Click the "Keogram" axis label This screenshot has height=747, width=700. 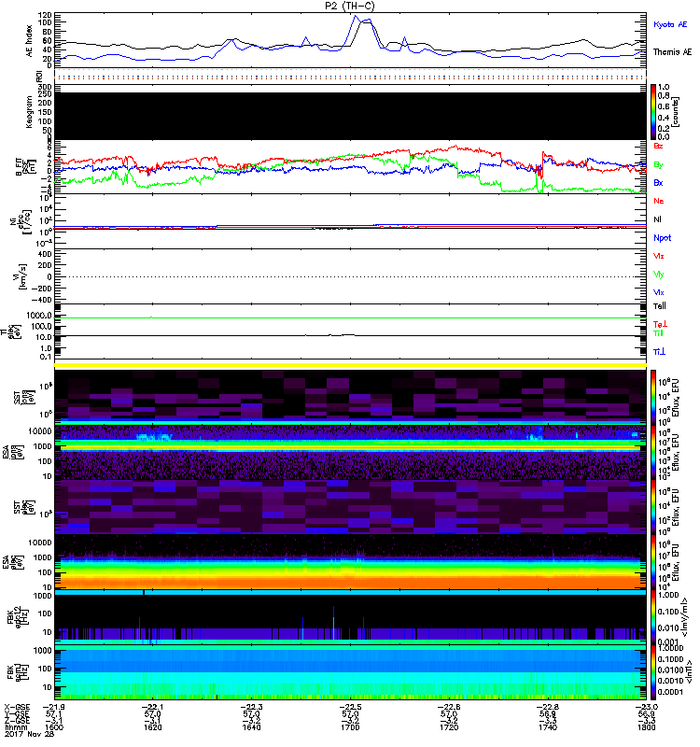click(x=29, y=112)
